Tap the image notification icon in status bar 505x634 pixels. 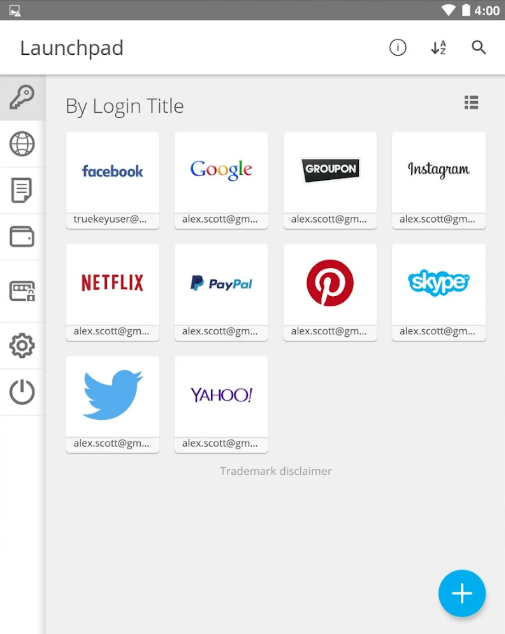tap(15, 11)
